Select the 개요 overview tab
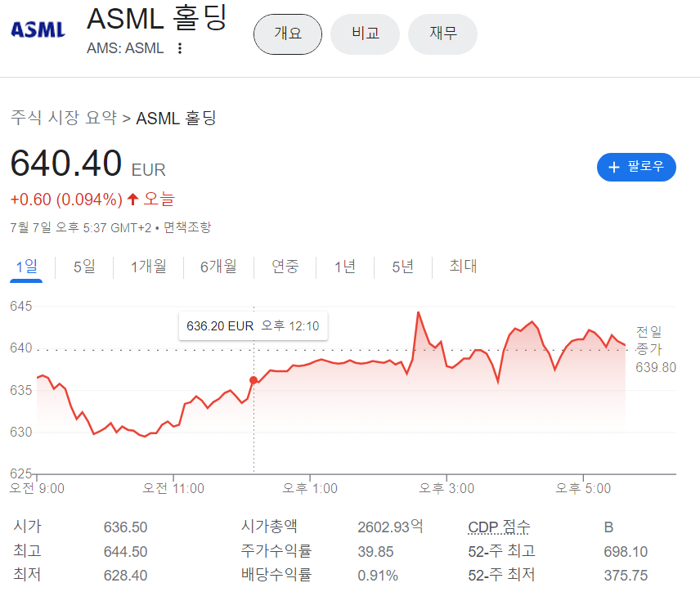 tap(288, 34)
